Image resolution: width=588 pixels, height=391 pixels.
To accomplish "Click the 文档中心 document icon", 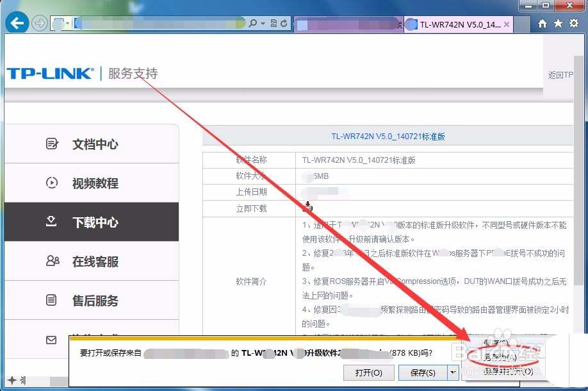I will (x=52, y=144).
